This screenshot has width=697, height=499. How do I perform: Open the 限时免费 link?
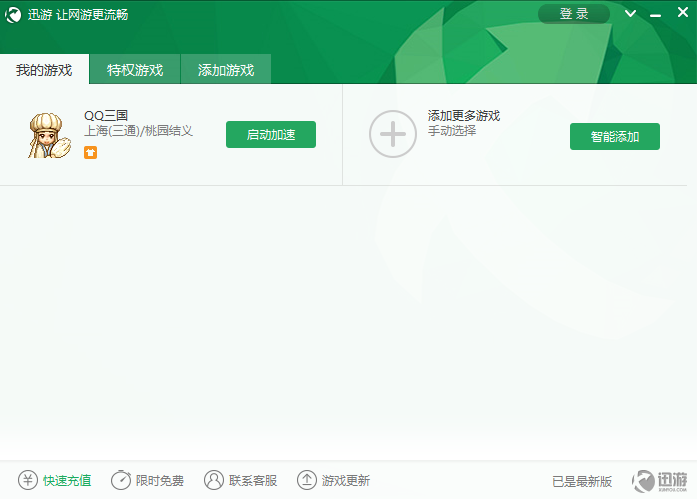point(160,480)
